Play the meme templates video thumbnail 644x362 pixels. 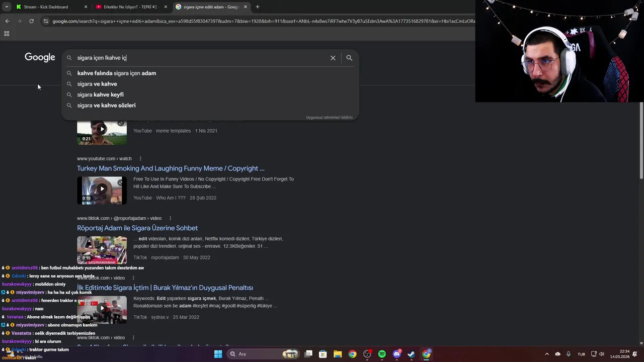pos(102,132)
